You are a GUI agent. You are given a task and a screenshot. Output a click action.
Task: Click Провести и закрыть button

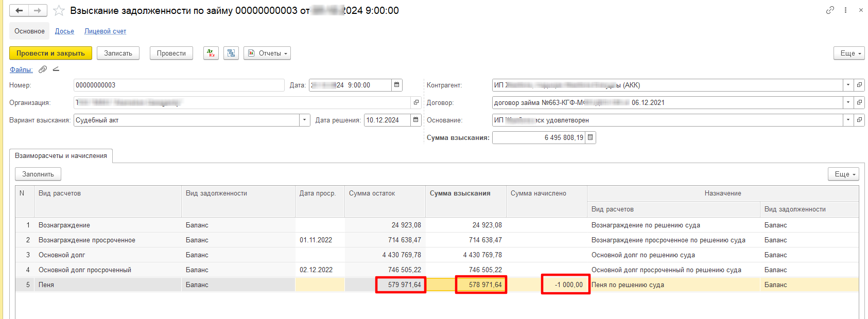pyautogui.click(x=50, y=53)
